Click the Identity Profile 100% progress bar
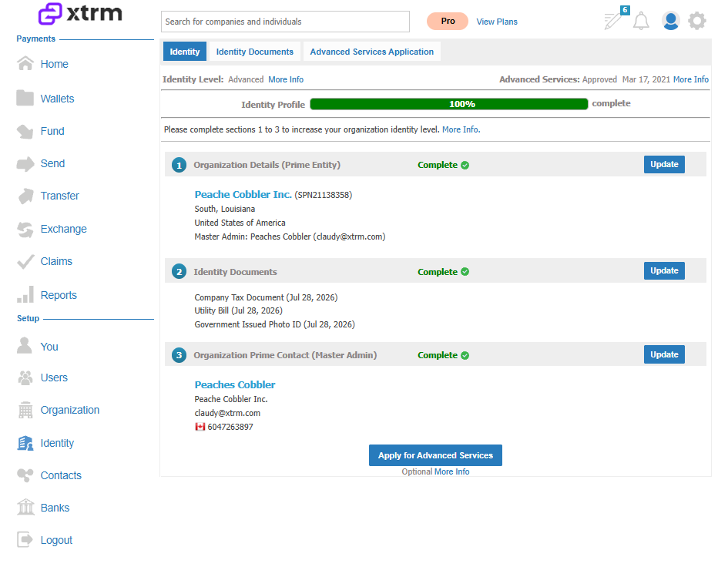This screenshot has width=728, height=567. point(448,104)
